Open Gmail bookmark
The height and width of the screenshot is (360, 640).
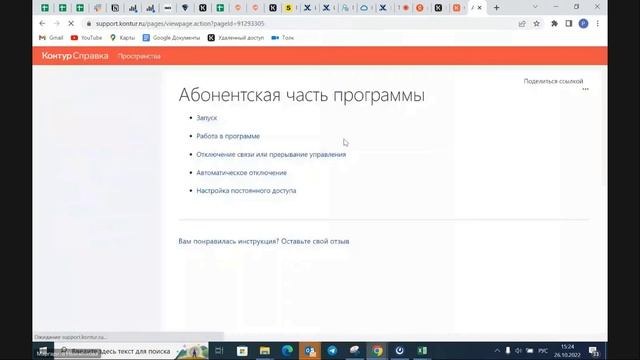click(51, 38)
